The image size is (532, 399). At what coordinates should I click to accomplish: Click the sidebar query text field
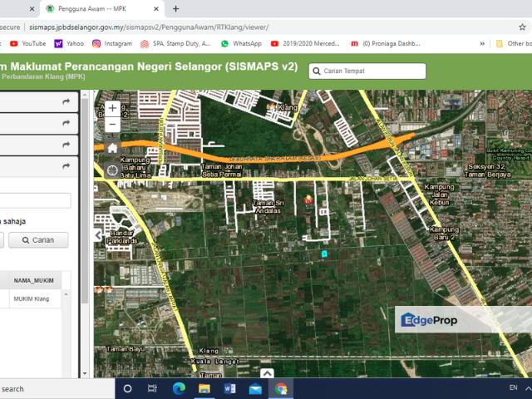coord(35,200)
